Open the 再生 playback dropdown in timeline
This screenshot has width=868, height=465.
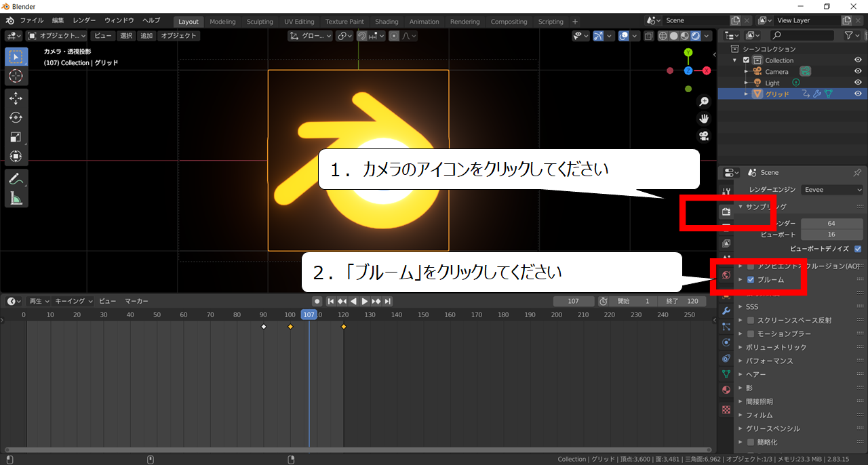click(39, 301)
